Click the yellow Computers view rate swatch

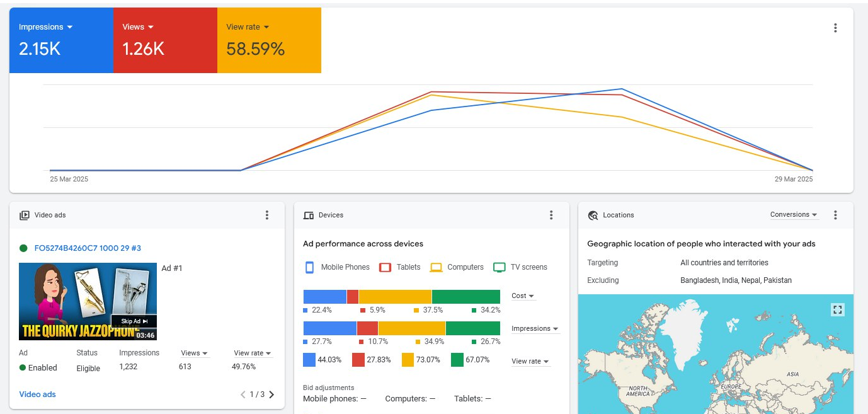pyautogui.click(x=408, y=360)
